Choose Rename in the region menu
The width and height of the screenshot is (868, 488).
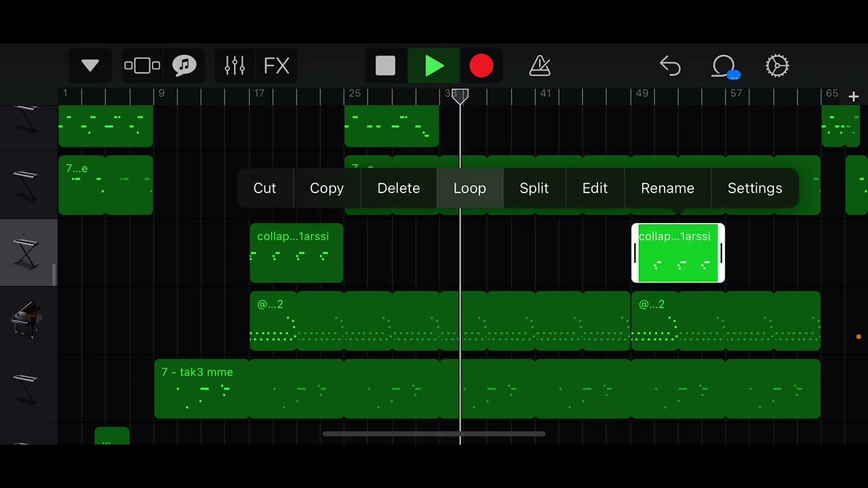click(668, 188)
